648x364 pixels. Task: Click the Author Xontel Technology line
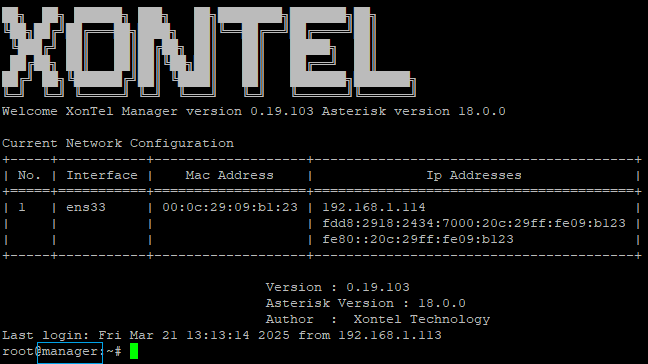tap(378, 319)
